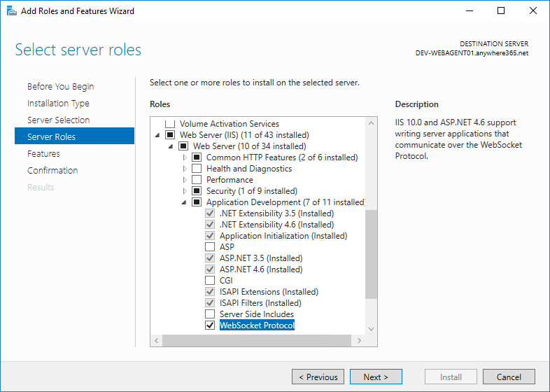Click the Previous button
This screenshot has width=550, height=392.
click(318, 377)
